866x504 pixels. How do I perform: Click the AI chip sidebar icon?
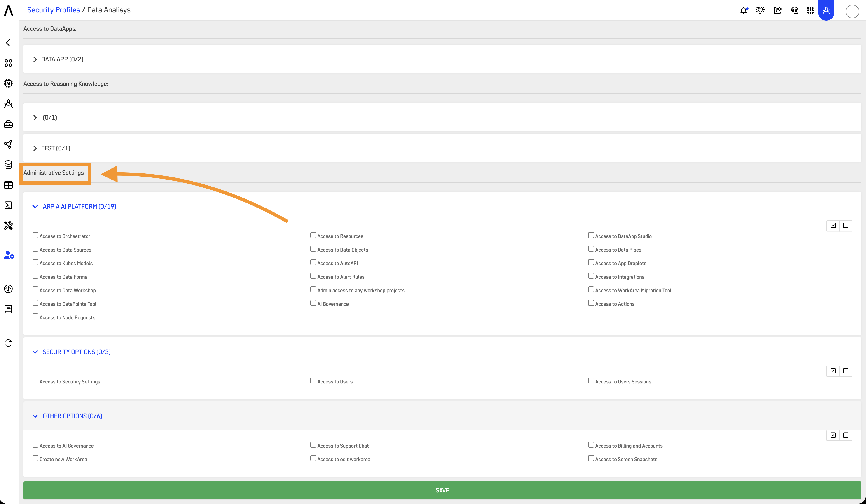point(8,84)
